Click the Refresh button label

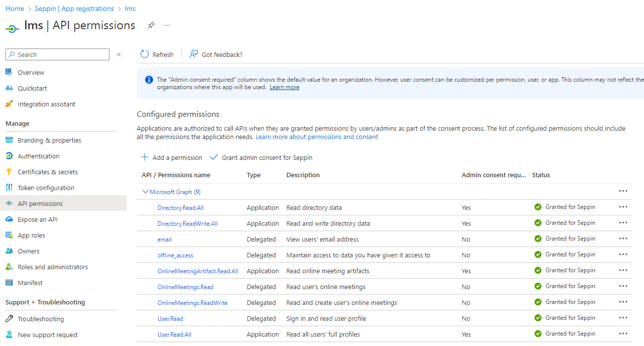[163, 54]
